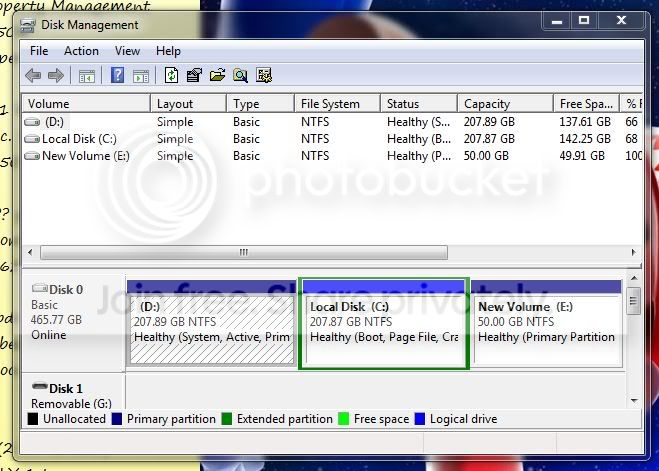659x471 pixels.
Task: Open the File menu
Action: [x=39, y=51]
